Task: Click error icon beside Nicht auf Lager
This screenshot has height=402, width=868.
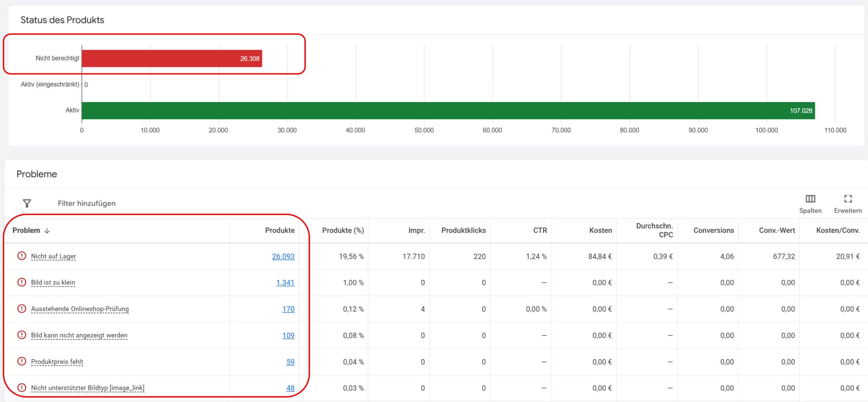Action: coord(22,256)
